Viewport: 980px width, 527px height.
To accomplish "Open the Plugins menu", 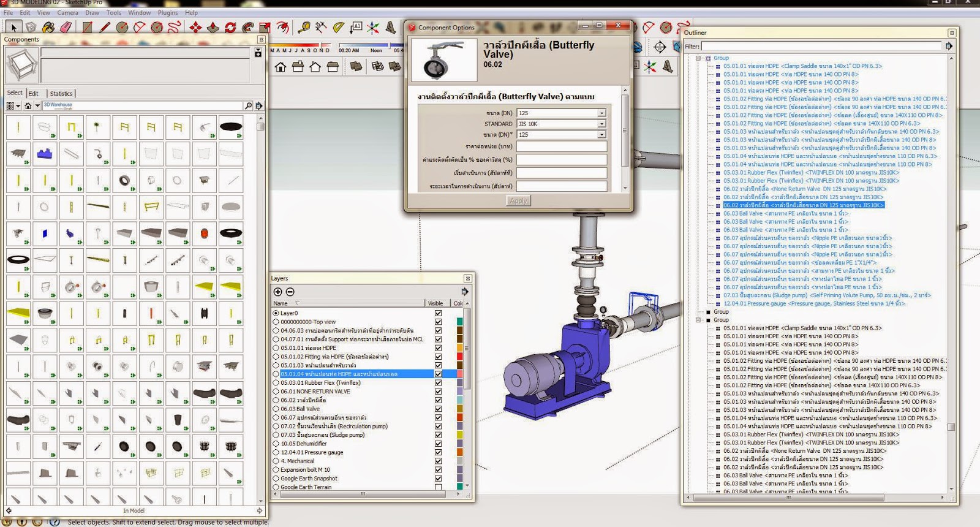I will (x=167, y=12).
